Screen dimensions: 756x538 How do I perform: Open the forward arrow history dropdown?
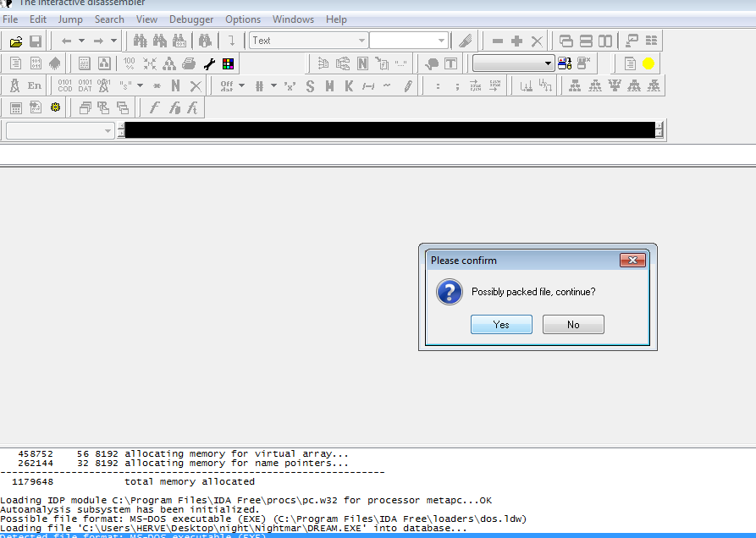click(113, 41)
